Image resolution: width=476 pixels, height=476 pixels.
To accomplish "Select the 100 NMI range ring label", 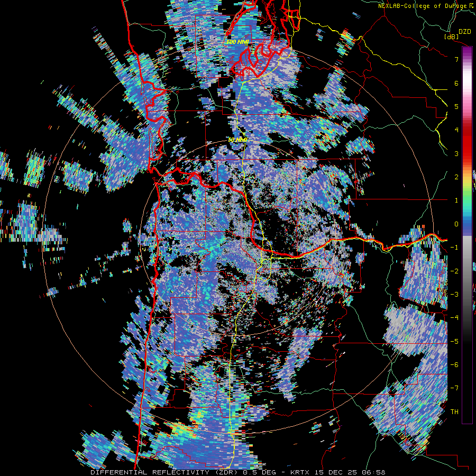I will point(237,42).
